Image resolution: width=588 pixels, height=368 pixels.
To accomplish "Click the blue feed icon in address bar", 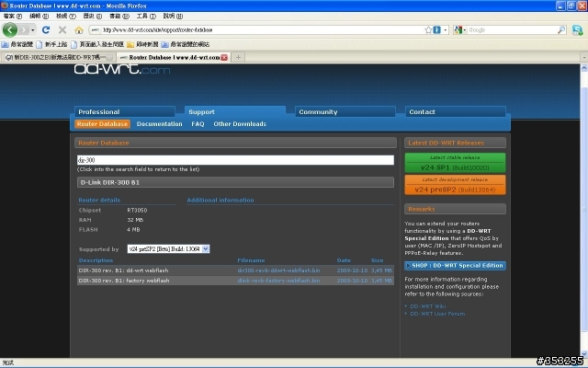I will click(437, 30).
